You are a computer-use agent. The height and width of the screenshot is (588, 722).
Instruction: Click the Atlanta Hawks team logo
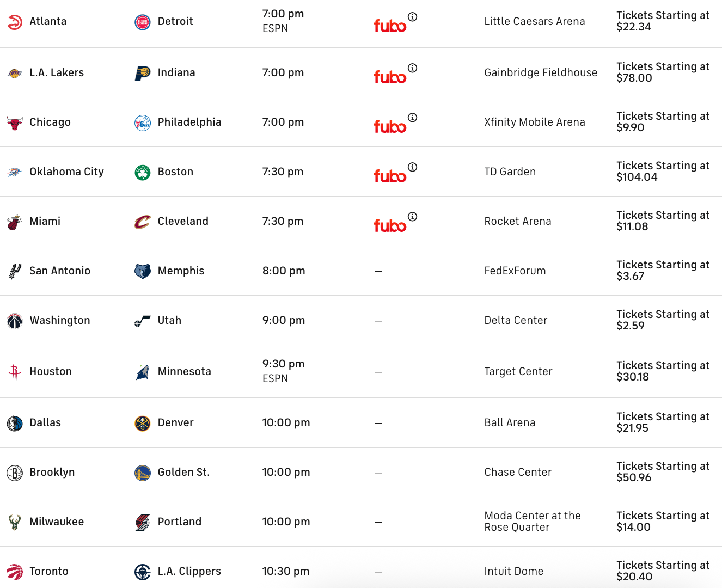[15, 22]
